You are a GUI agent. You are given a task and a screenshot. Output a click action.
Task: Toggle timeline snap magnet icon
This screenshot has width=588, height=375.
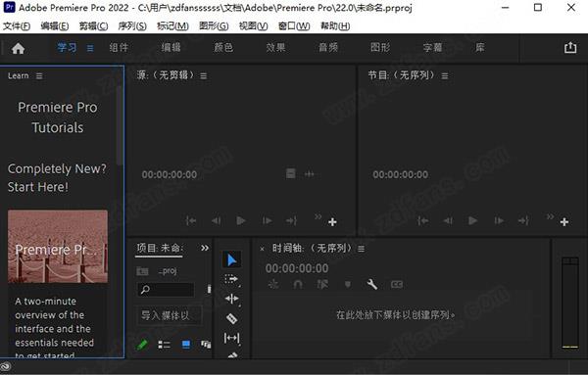(298, 285)
